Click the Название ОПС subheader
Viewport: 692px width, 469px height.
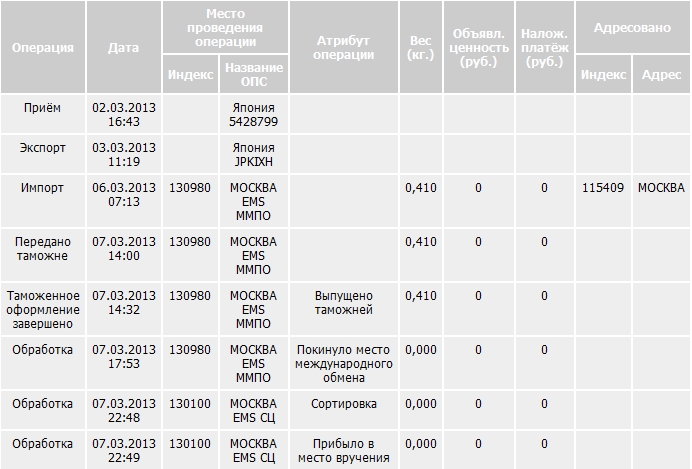(x=253, y=74)
